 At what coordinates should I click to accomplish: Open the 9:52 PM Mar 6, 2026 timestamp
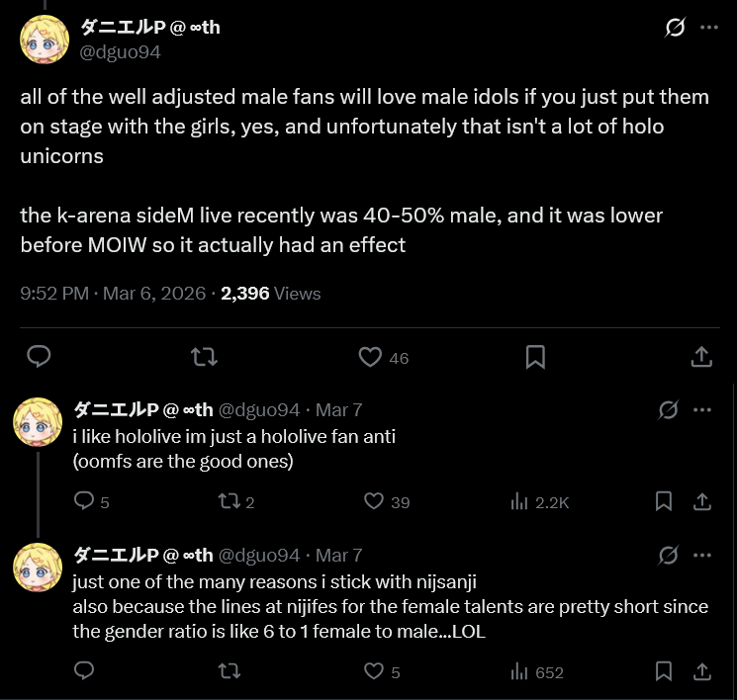pos(113,294)
